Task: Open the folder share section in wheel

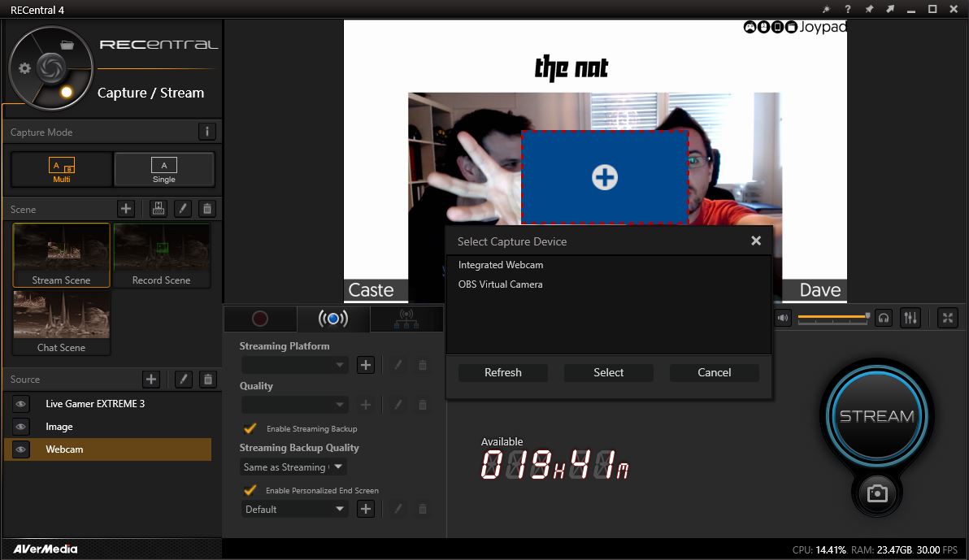Action: tap(67, 45)
